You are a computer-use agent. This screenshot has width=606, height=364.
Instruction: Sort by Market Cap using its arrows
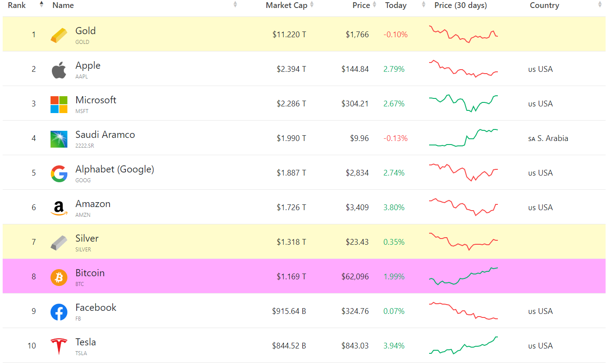click(312, 4)
